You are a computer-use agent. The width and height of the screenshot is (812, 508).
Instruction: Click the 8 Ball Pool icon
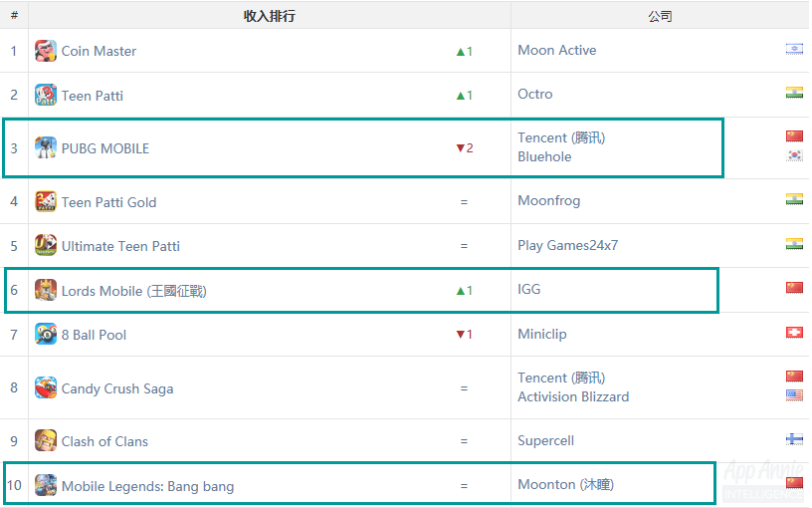click(46, 334)
